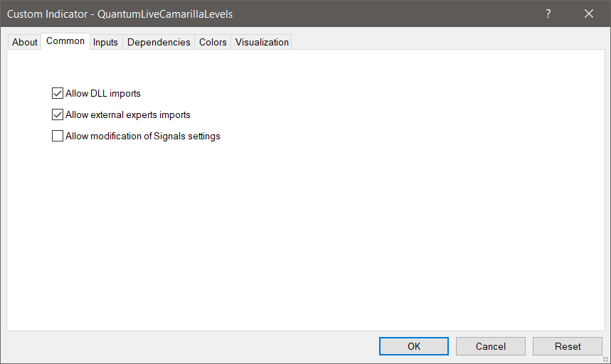Viewport: 611px width, 364px height.
Task: Select the Common tab
Action: click(65, 41)
